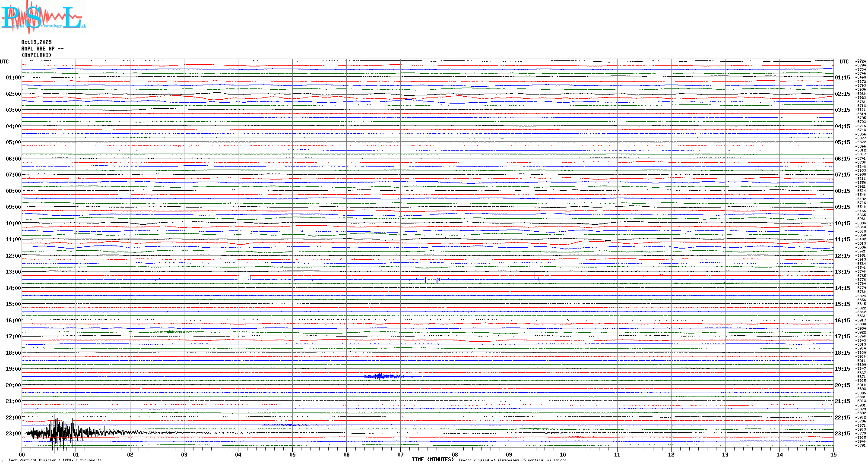Click the 13:15 label on right axis
Image resolution: width=868 pixels, height=466 pixels.
pyautogui.click(x=842, y=272)
